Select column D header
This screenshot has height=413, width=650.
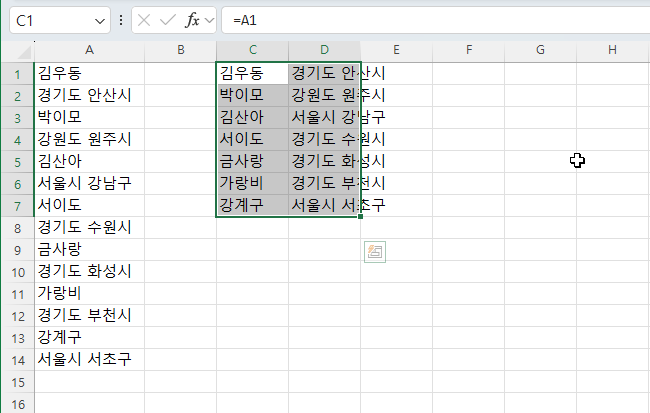click(x=325, y=50)
